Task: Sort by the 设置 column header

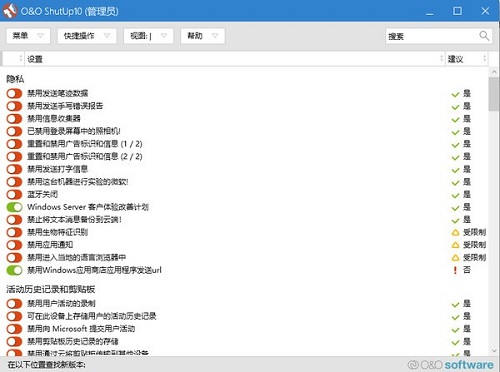Action: (235, 59)
